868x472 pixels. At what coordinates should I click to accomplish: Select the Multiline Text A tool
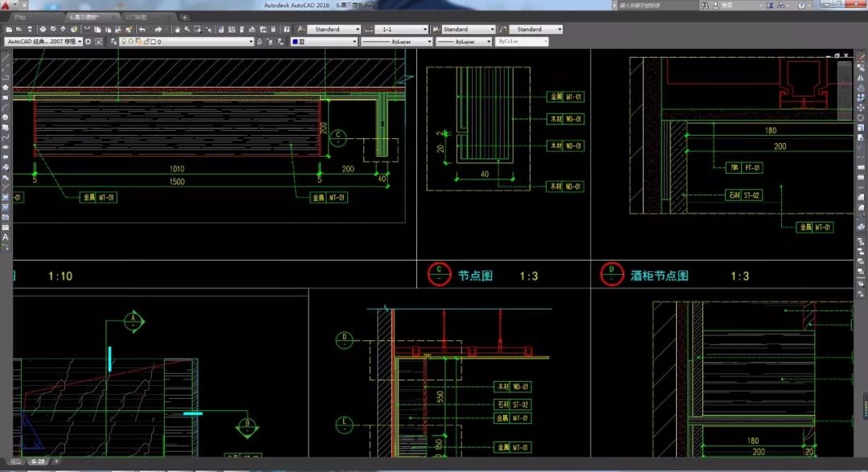tap(6, 237)
